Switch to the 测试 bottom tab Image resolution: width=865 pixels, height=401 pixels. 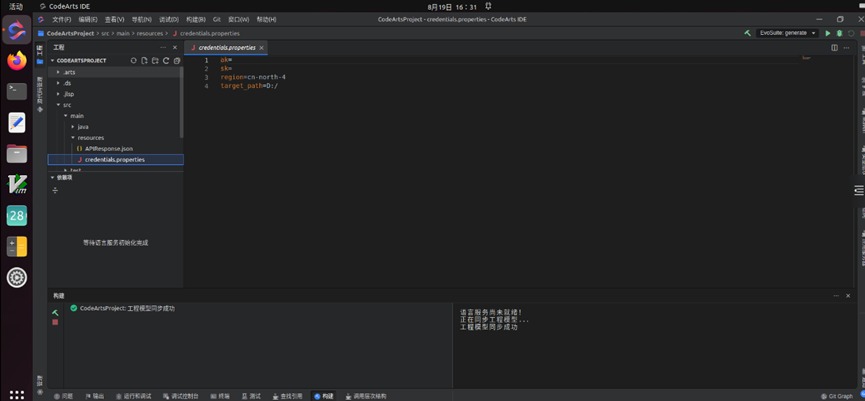(x=251, y=396)
